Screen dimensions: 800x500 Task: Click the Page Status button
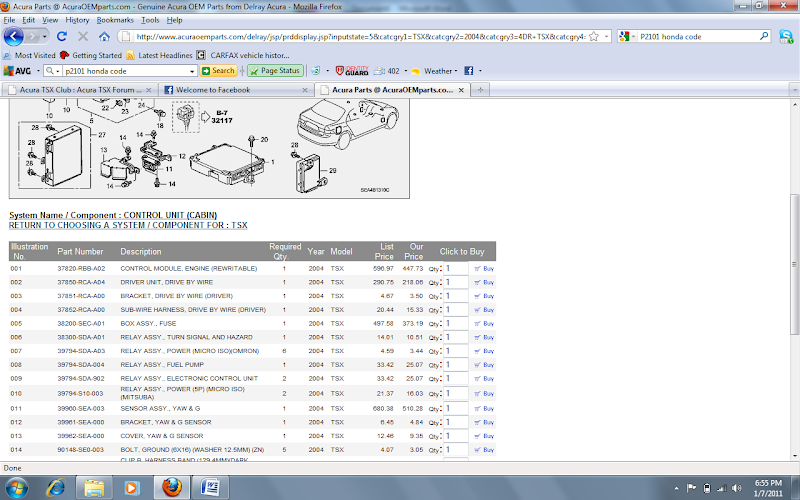[276, 71]
